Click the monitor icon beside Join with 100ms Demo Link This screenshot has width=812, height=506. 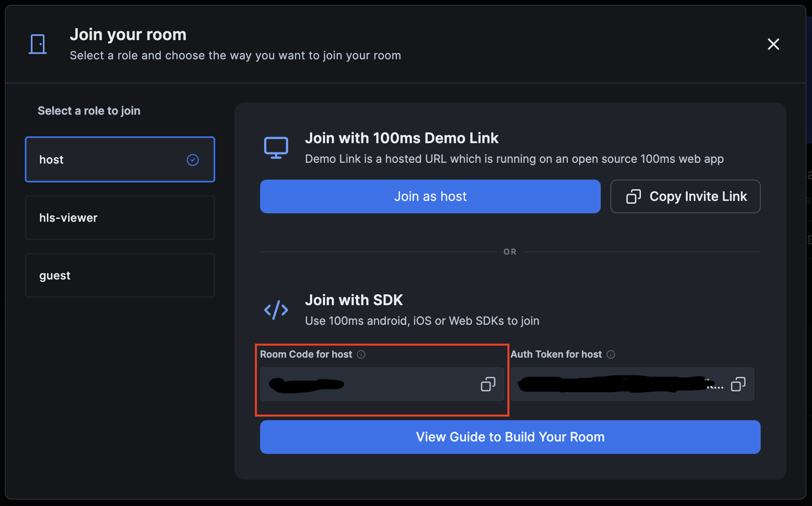tap(276, 147)
